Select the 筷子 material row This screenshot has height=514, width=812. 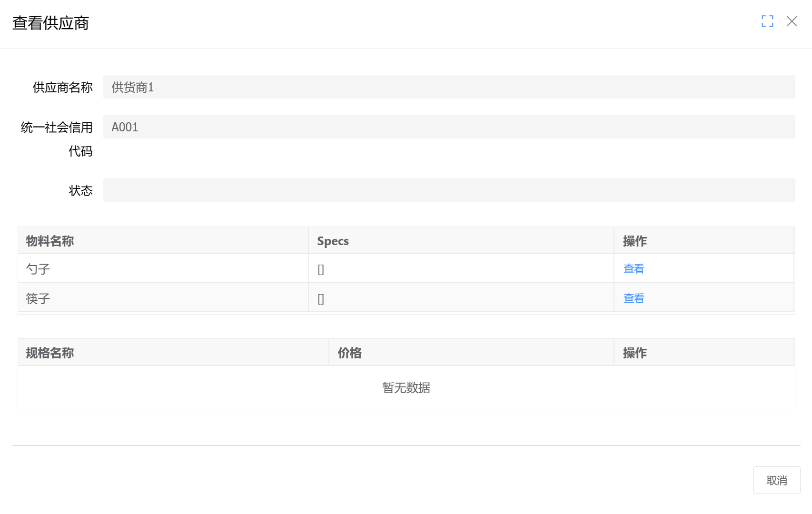click(162, 298)
